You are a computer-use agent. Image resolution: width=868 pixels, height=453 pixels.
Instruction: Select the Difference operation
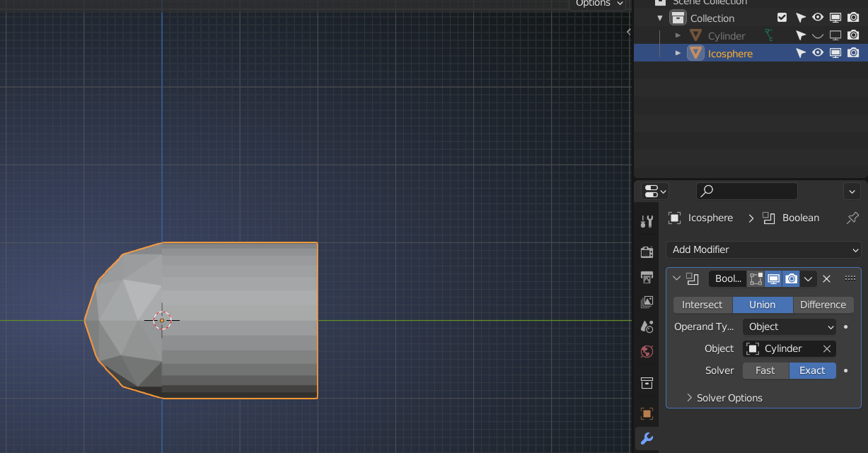pyautogui.click(x=823, y=305)
